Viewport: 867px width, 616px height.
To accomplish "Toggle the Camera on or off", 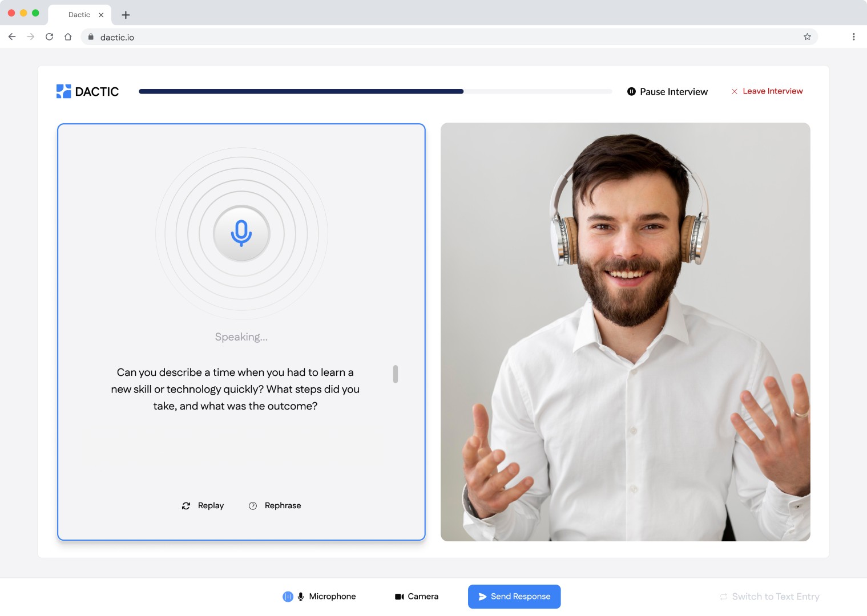I will click(x=417, y=597).
